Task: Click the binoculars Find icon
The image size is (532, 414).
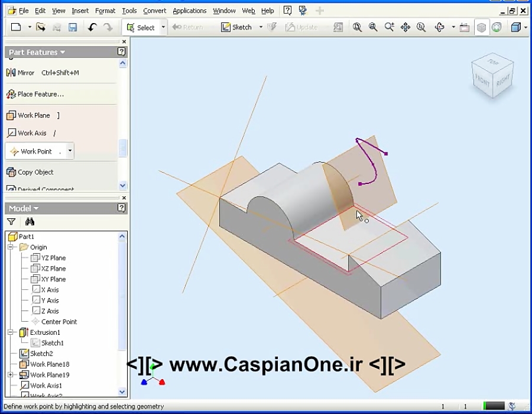Action: tap(30, 222)
